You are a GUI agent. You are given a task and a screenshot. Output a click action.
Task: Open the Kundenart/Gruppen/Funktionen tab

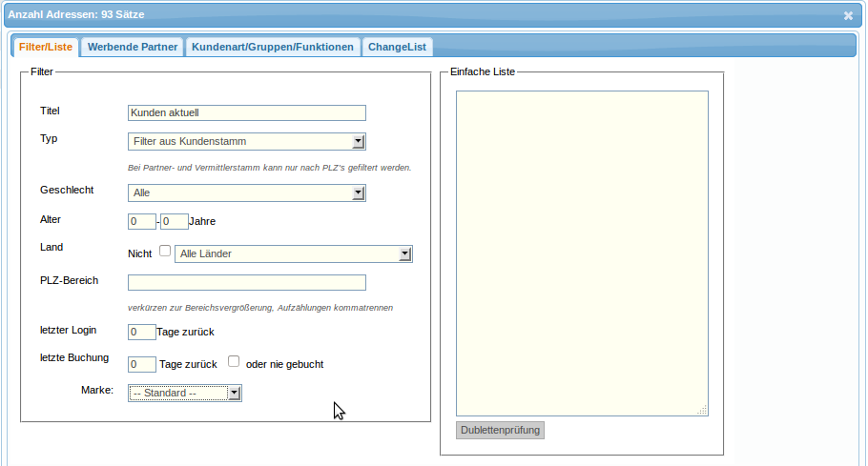273,47
